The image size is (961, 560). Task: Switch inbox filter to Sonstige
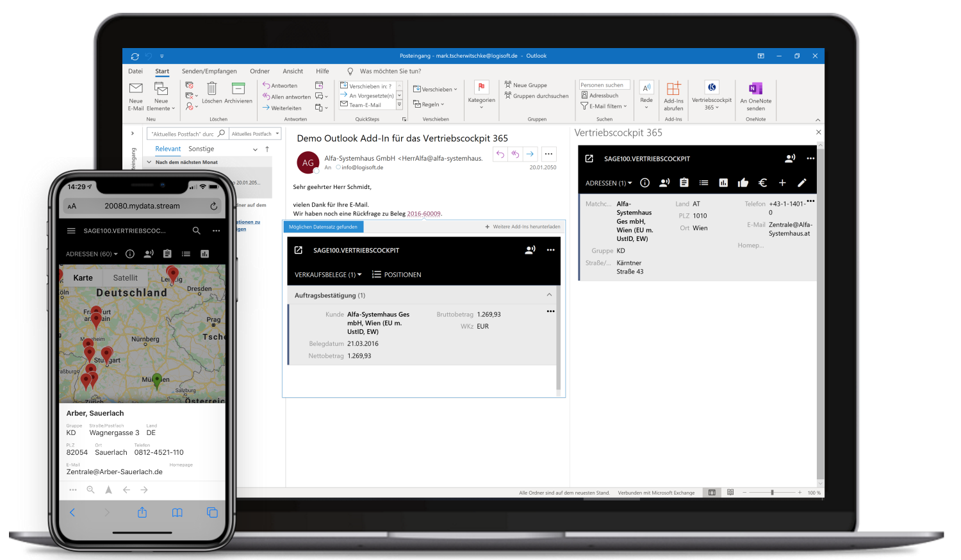coord(201,149)
